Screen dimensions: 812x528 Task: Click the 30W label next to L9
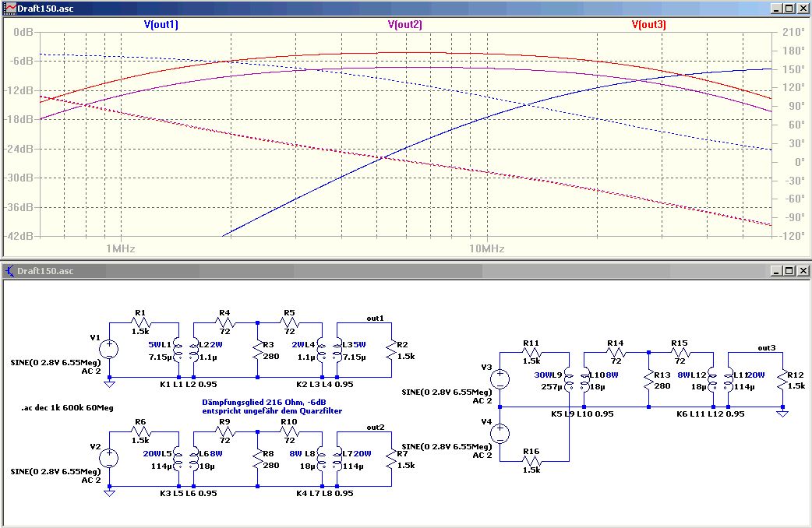tap(542, 375)
